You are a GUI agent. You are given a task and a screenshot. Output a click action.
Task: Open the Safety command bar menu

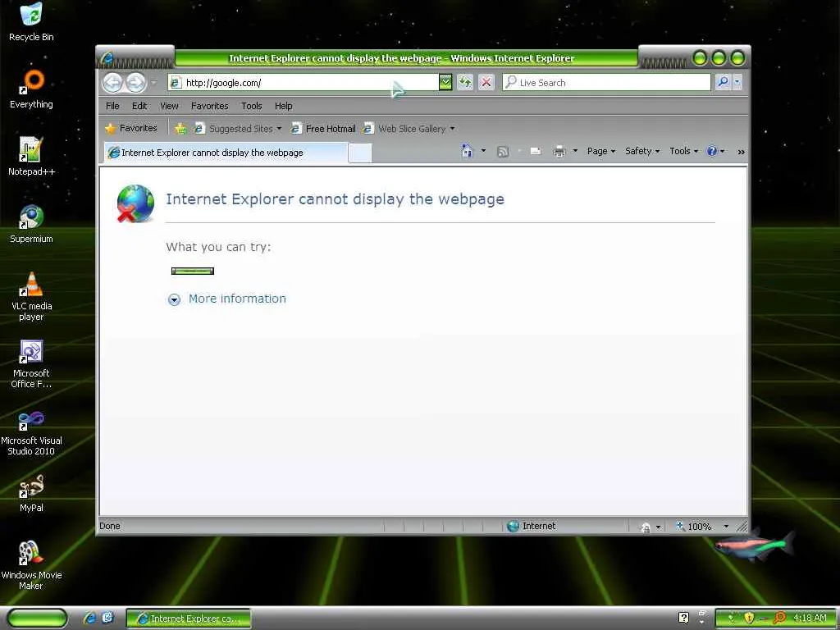point(642,152)
